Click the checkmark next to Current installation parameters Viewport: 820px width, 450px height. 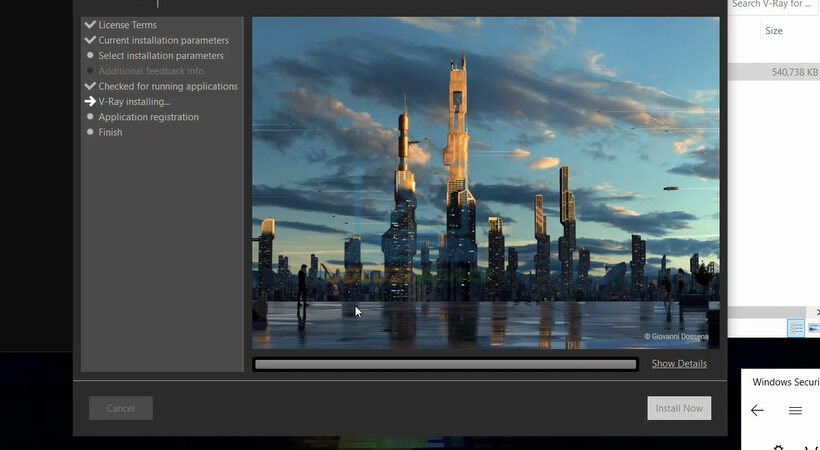(x=90, y=40)
